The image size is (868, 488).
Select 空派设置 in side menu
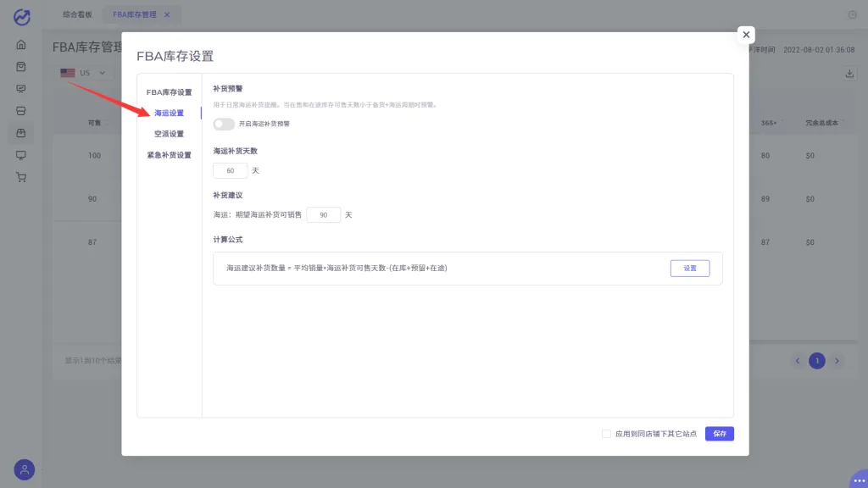tap(169, 134)
